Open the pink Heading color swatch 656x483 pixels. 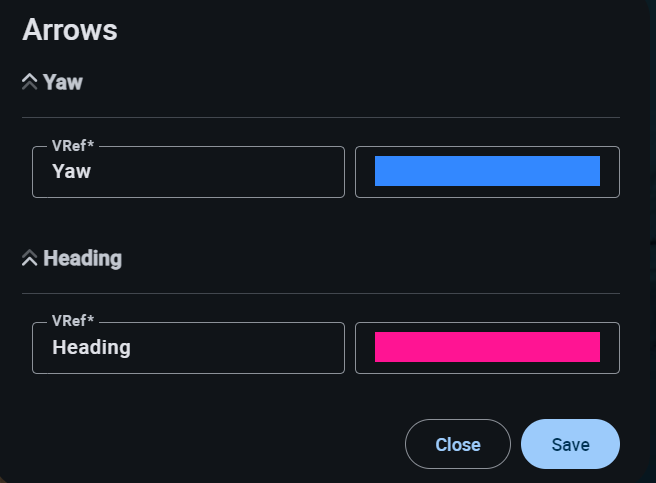click(x=487, y=347)
